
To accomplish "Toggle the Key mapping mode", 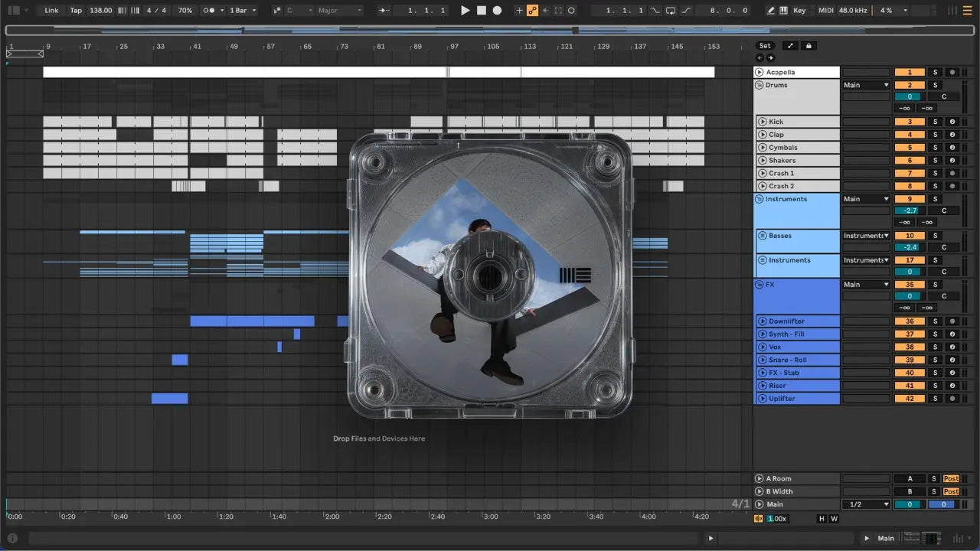I will [799, 11].
